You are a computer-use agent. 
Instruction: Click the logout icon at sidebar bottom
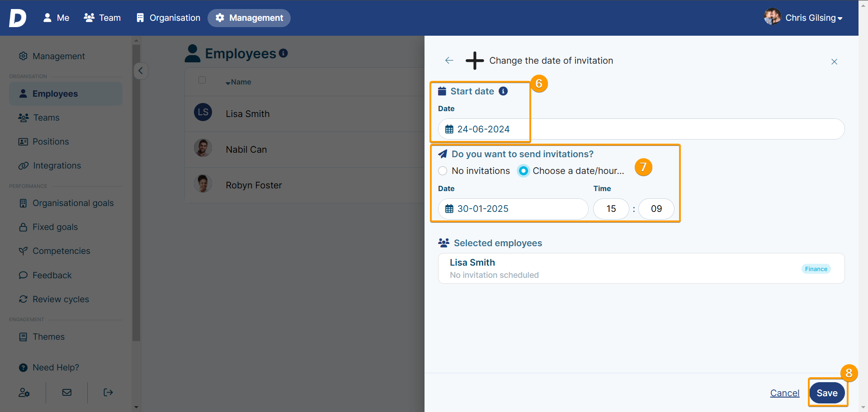coord(108,392)
